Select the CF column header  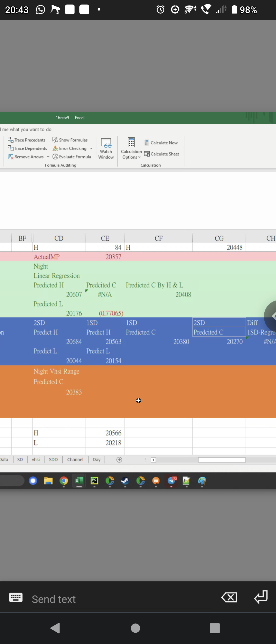tap(158, 238)
